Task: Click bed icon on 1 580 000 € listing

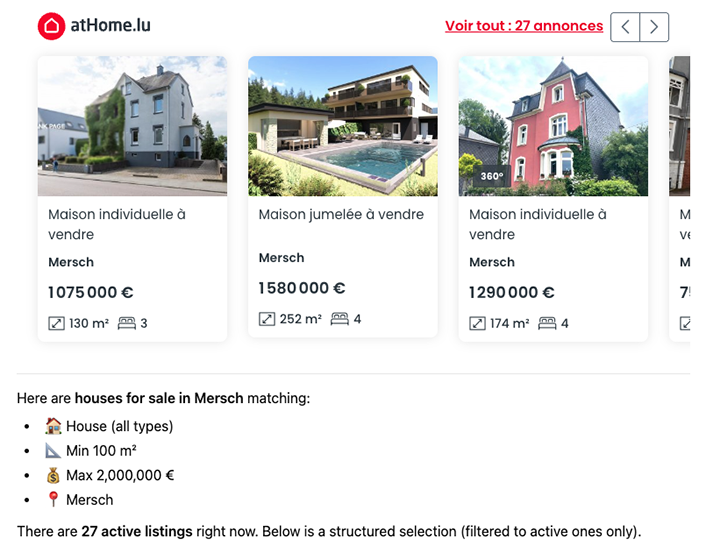Action: point(339,319)
